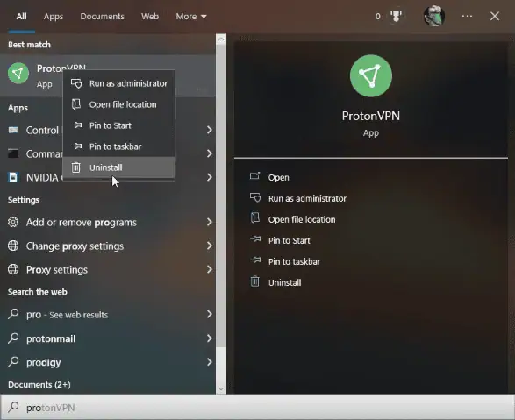Expand the prodigy suggestion arrow
This screenshot has width=515, height=420.
[x=209, y=362]
